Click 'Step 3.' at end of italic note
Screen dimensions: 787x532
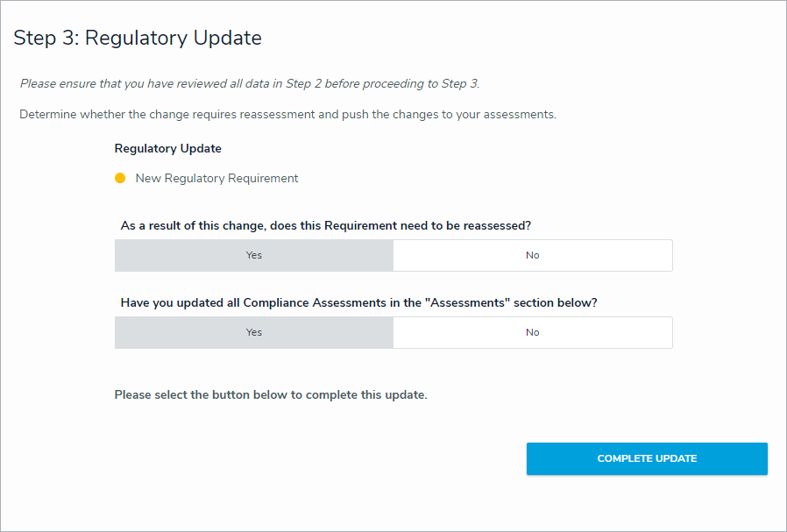click(x=460, y=84)
